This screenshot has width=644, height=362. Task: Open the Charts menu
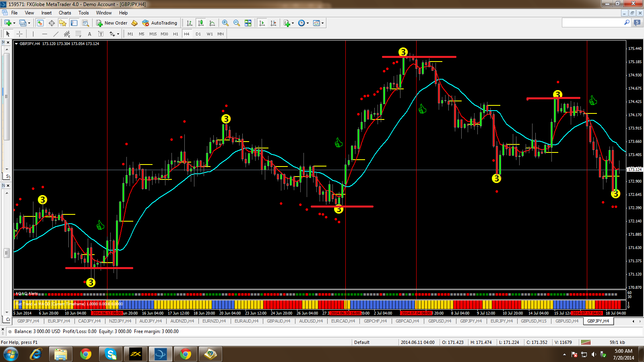(x=65, y=13)
